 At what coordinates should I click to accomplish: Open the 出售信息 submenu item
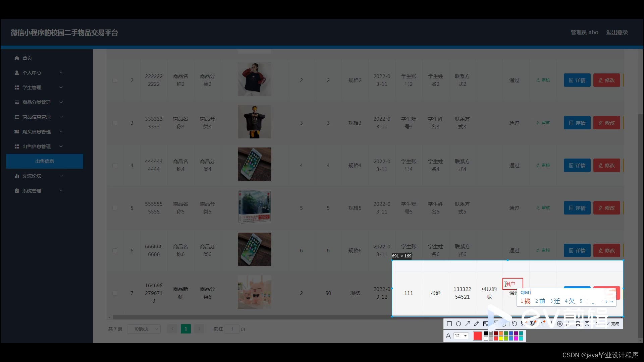45,161
